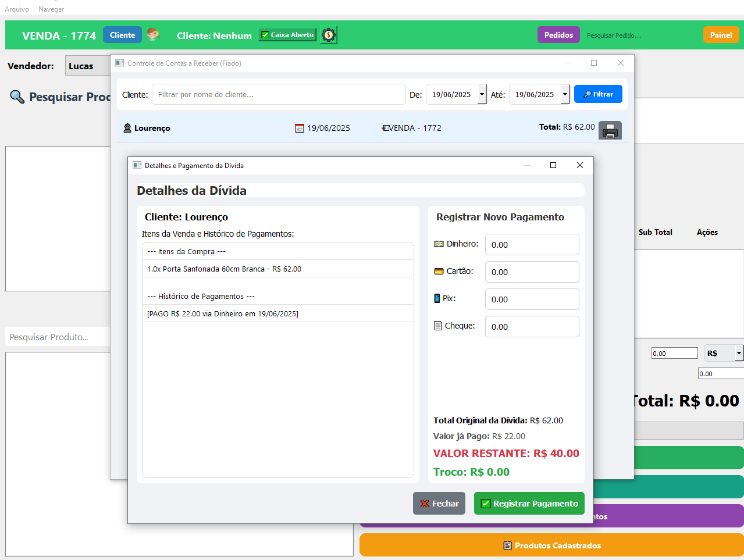Print the Lourenço debt receipt
The width and height of the screenshot is (744, 560).
tap(610, 131)
